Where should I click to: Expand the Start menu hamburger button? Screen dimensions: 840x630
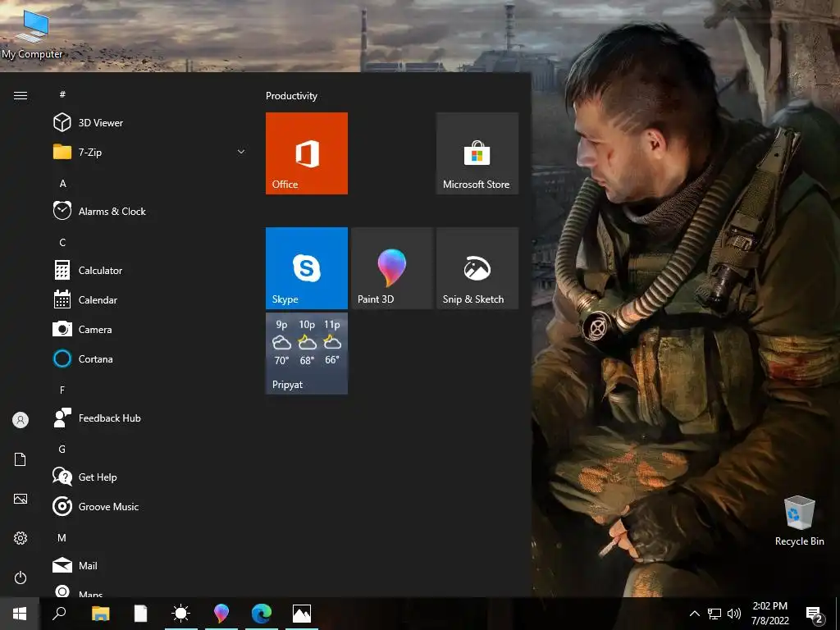point(21,95)
